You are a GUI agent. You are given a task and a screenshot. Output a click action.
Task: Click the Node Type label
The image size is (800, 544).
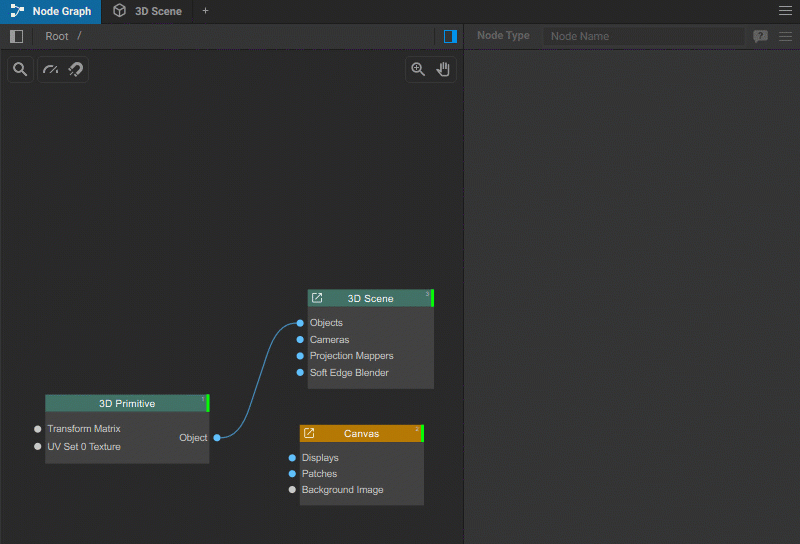coord(503,36)
